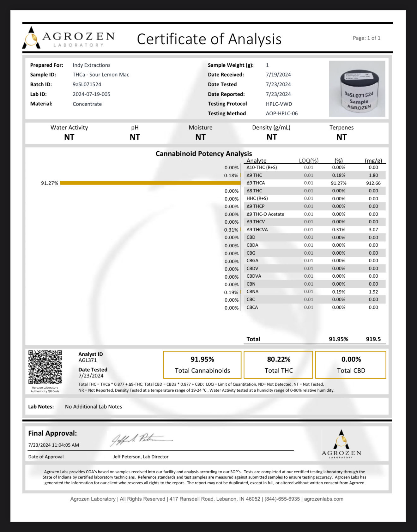Click the Agrozen Laboratory logo in the header

[69, 38]
